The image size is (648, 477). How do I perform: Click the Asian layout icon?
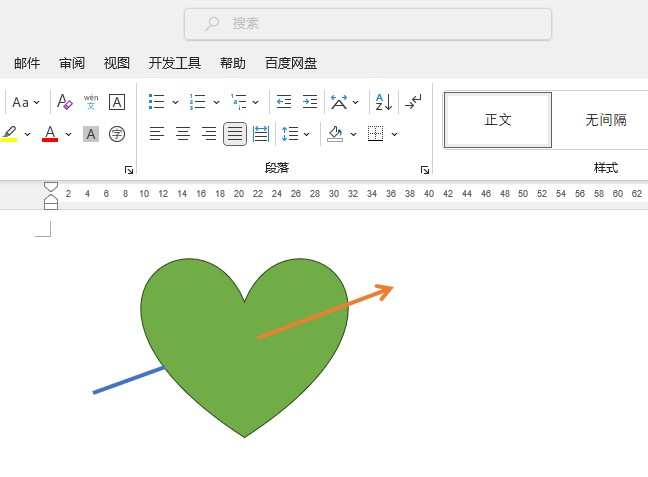click(339, 102)
